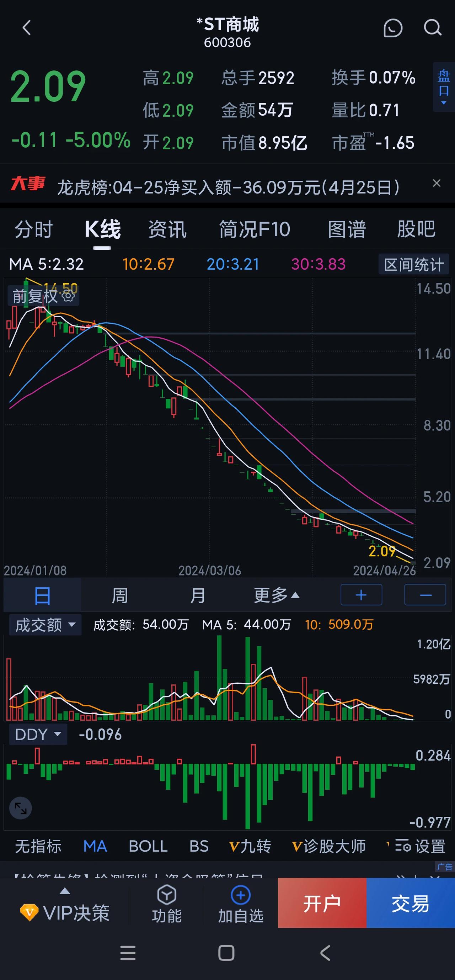Open 区间统计 range statistics

(414, 264)
